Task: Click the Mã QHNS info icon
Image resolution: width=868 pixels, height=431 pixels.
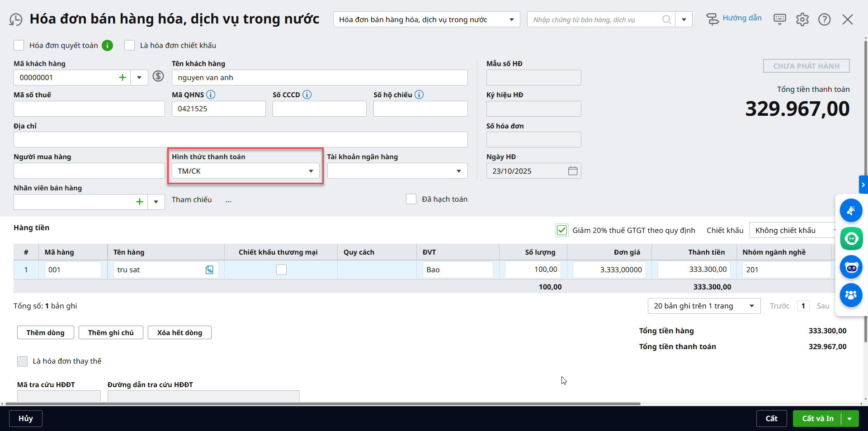Action: [x=211, y=95]
